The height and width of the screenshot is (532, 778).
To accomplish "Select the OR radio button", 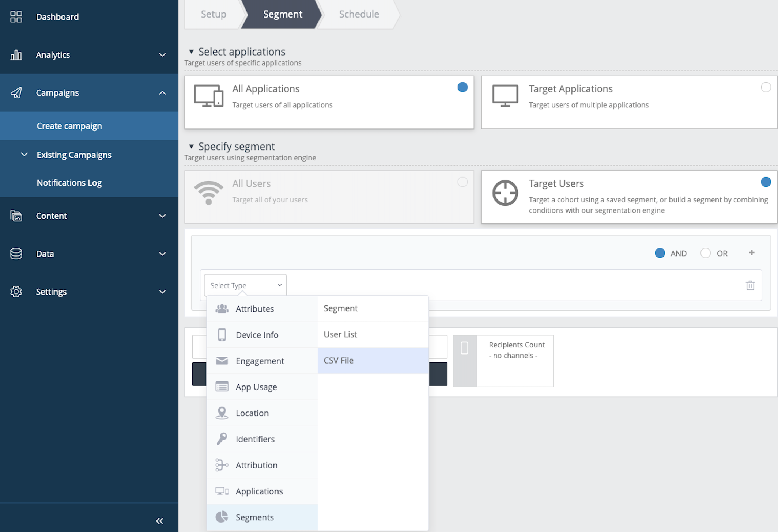I will (x=705, y=253).
